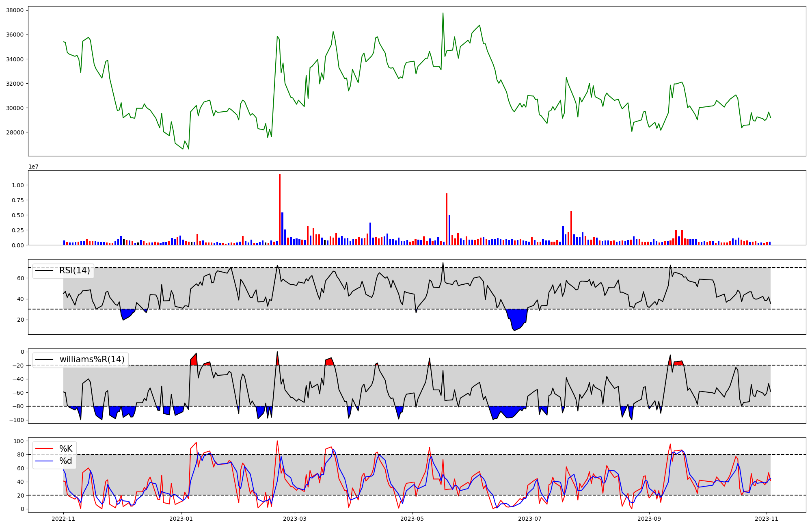Click the 2023-07 x-axis tick label

tap(530, 519)
